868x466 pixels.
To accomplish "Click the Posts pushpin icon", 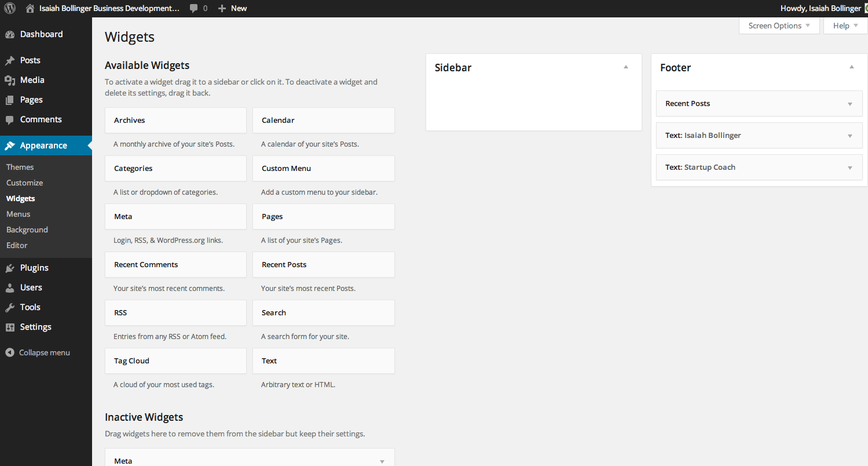I will [10, 60].
